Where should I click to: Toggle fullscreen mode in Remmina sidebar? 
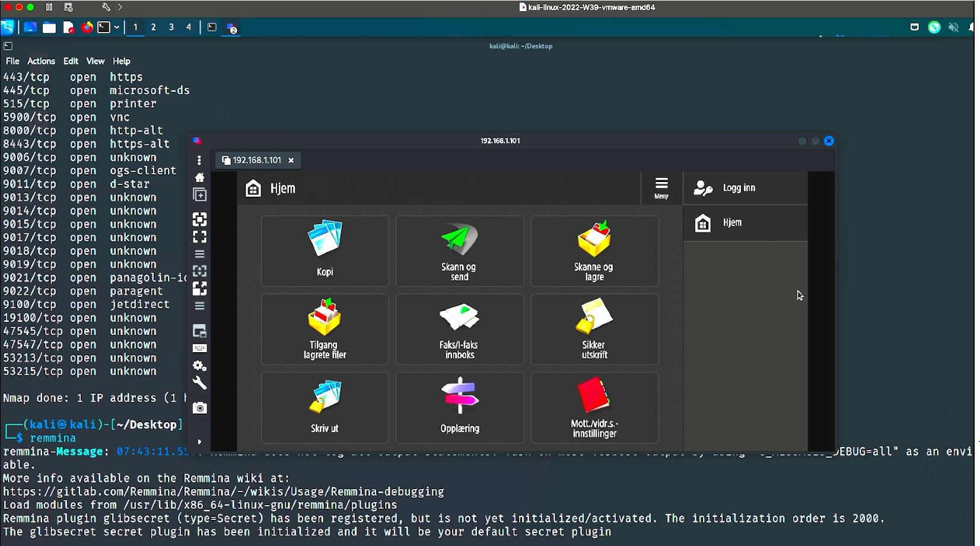(x=200, y=237)
